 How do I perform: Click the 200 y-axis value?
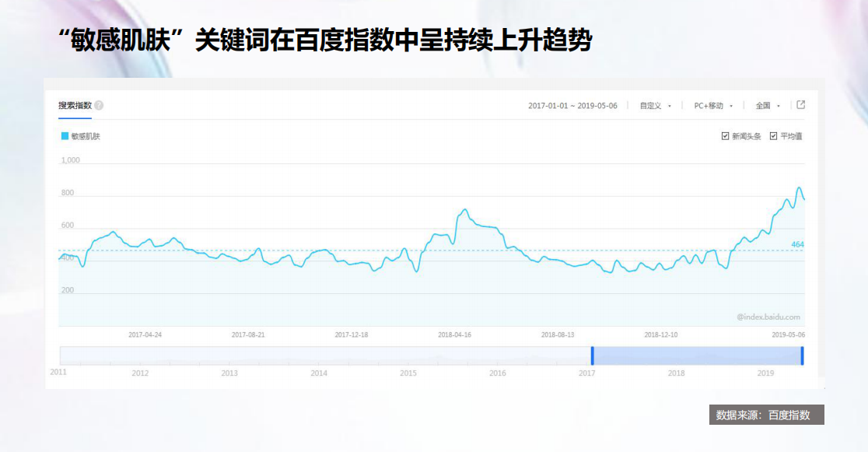[x=68, y=290]
